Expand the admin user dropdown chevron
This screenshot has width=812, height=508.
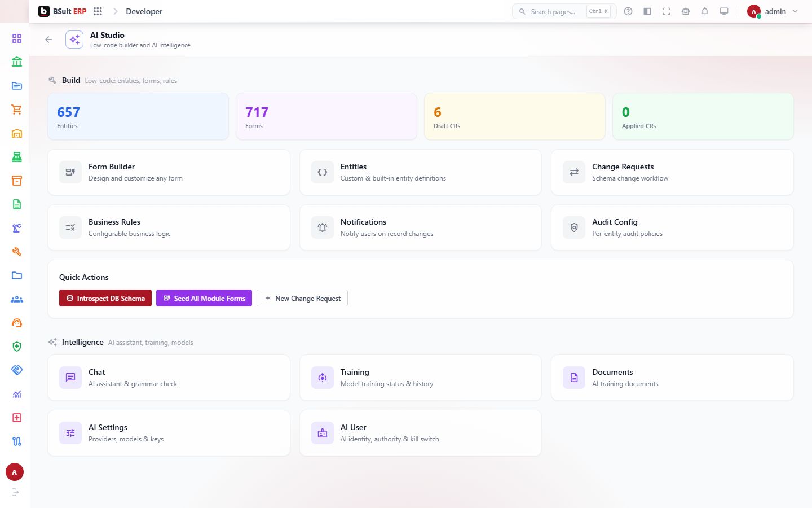tap(795, 11)
